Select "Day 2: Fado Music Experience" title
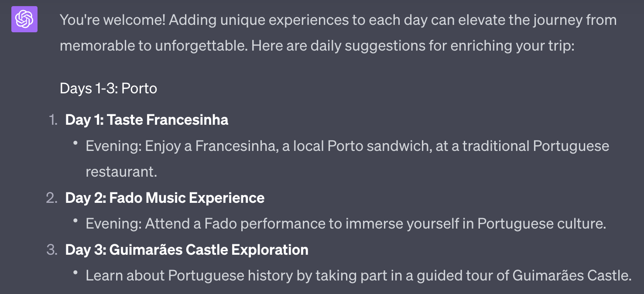The width and height of the screenshot is (644, 294). tap(164, 198)
